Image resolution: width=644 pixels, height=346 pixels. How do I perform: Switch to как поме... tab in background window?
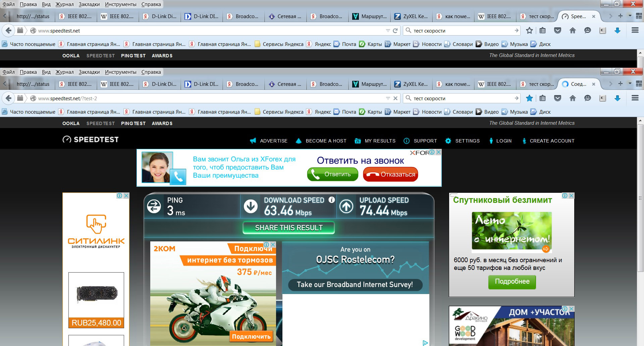[453, 16]
